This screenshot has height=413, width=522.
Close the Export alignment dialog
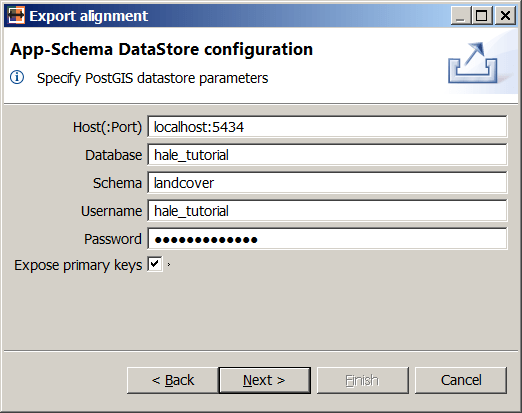[x=505, y=15]
